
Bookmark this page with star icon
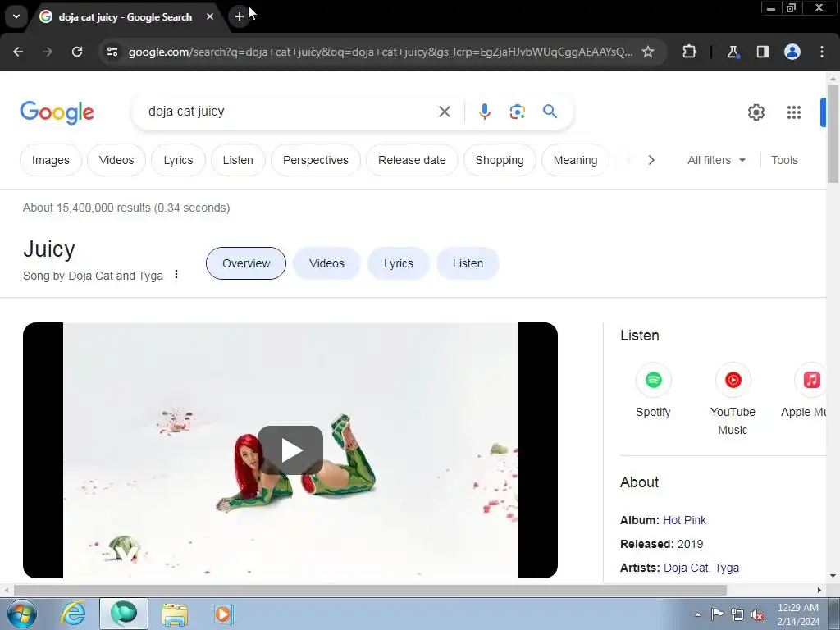(648, 52)
